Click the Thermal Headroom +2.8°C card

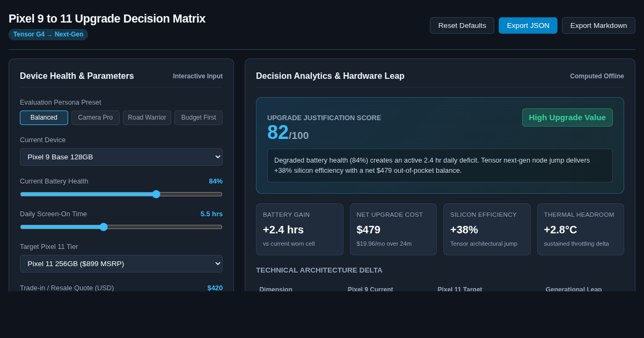[x=581, y=229]
